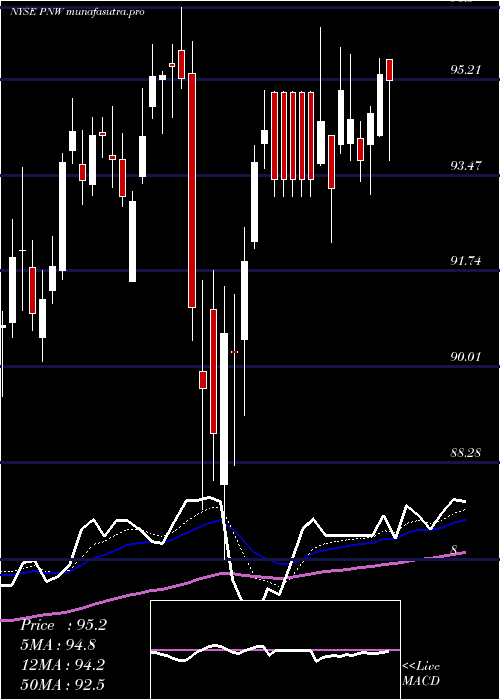Click the 50MA : 92.5 readout
This screenshot has width=500, height=700.
[62, 684]
